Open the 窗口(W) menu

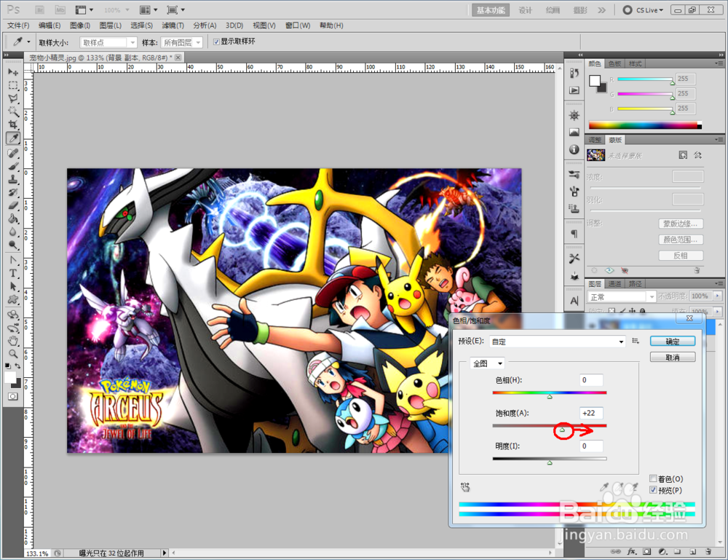298,25
